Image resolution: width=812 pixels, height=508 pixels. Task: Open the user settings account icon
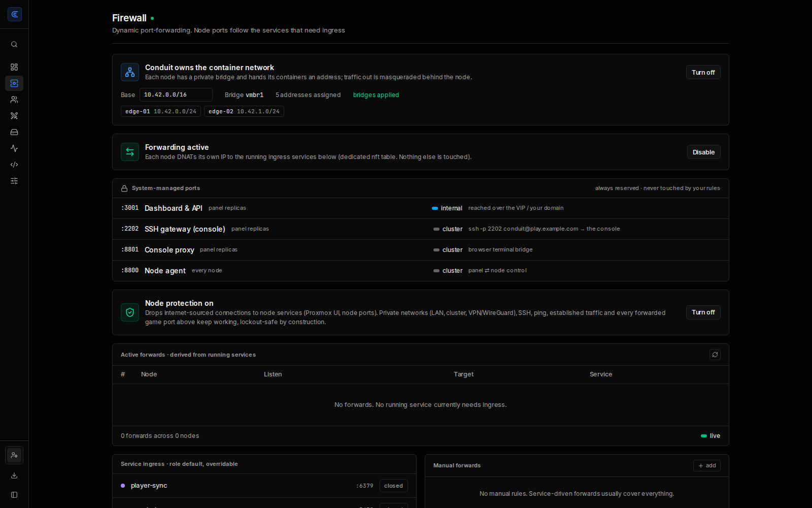[14, 455]
